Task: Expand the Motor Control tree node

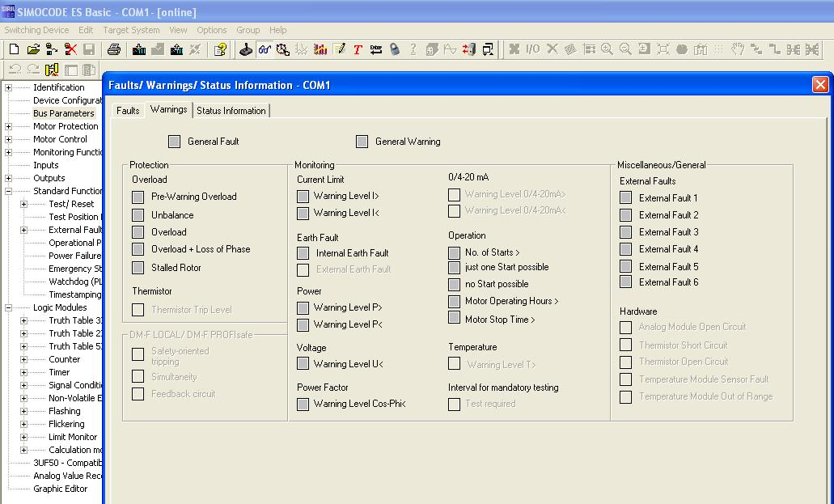Action: tap(9, 139)
